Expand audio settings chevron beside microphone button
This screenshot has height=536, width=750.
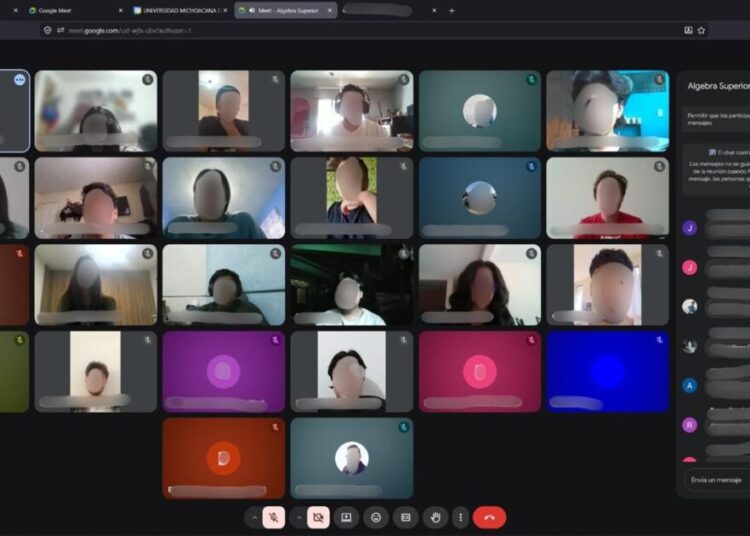click(x=254, y=517)
